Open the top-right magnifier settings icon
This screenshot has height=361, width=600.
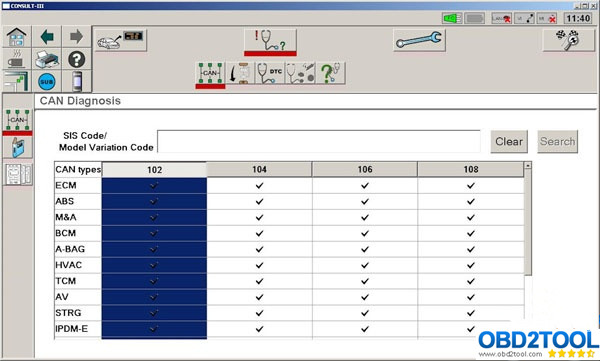pos(569,40)
